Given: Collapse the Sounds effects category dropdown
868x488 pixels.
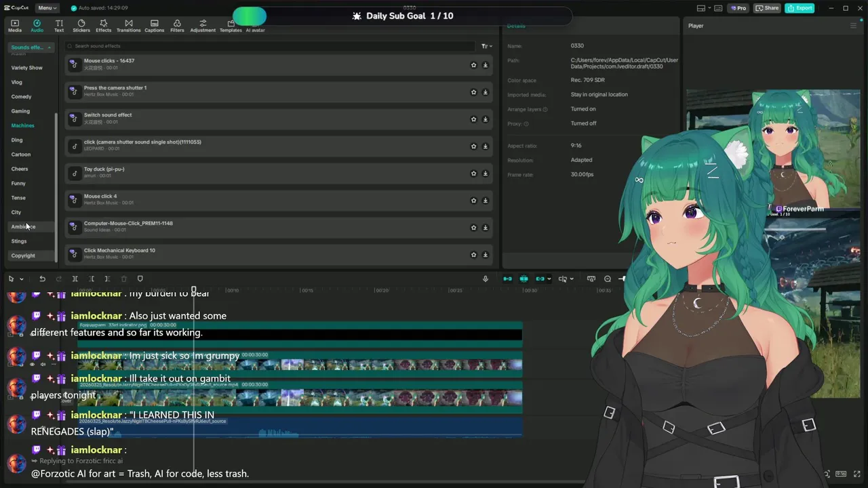Looking at the screenshot, I should 31,47.
